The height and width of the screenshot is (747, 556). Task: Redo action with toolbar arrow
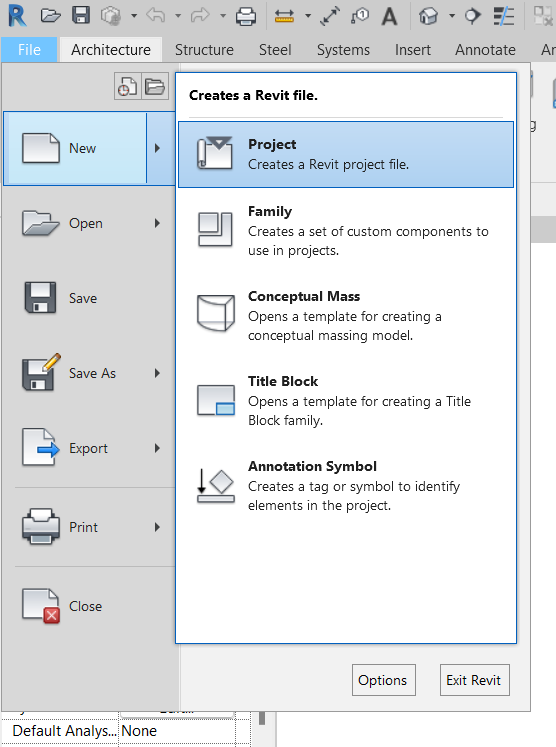coord(200,15)
